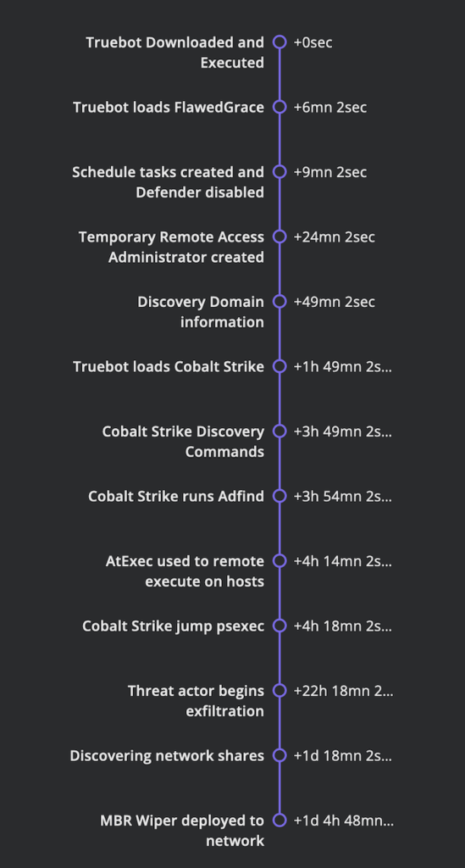Click the Truebot loads FlawedGrace label
The width and height of the screenshot is (465, 868).
[169, 108]
